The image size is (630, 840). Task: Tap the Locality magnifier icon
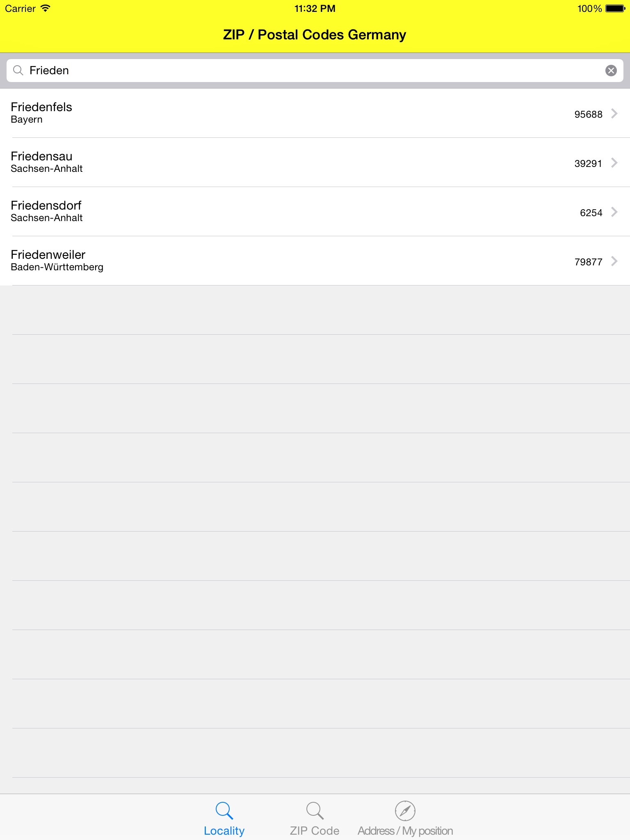click(x=224, y=810)
